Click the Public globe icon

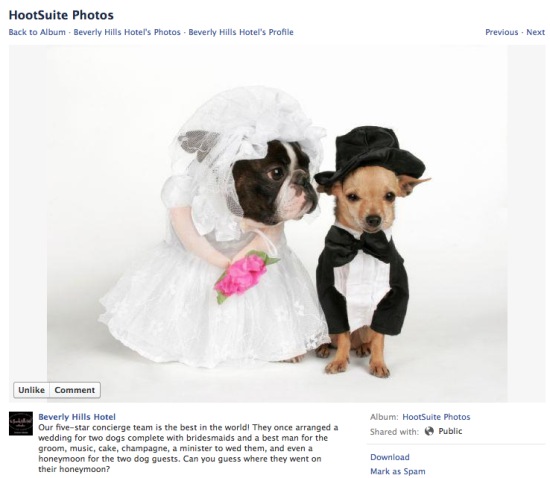tap(429, 431)
